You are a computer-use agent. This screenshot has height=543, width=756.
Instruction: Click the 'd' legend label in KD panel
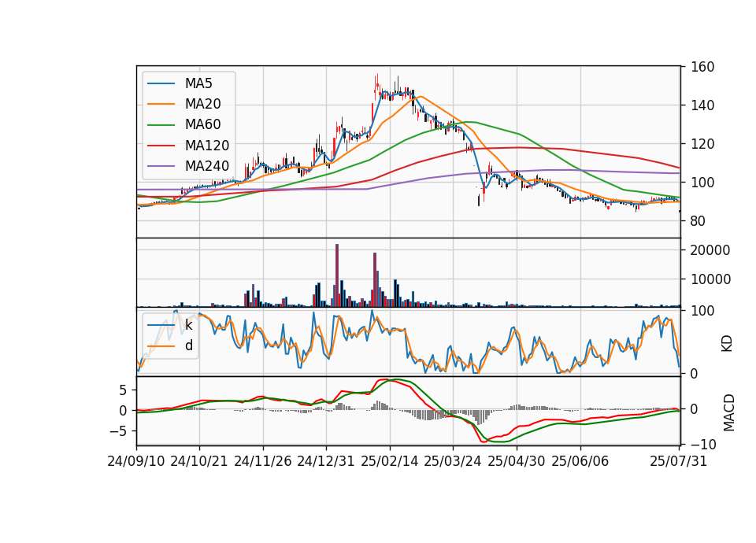click(x=188, y=345)
